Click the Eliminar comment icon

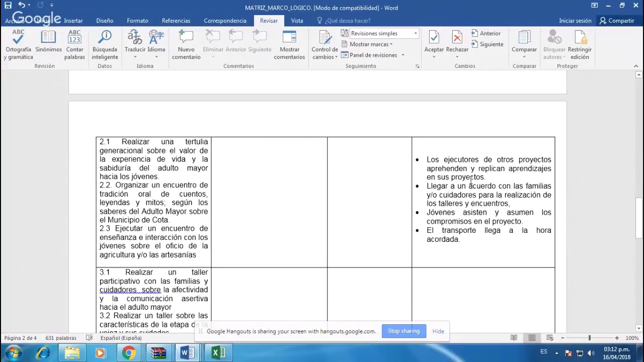point(213,36)
